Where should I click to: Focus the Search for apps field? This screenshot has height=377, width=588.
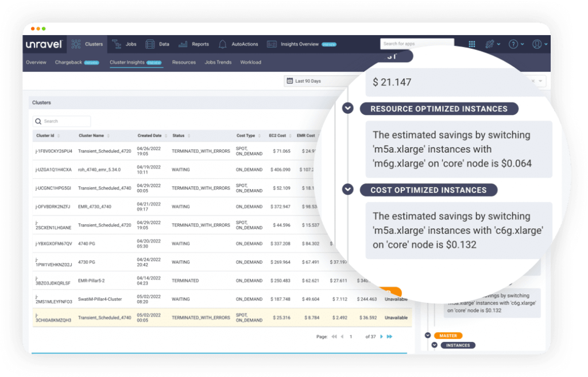pos(417,44)
